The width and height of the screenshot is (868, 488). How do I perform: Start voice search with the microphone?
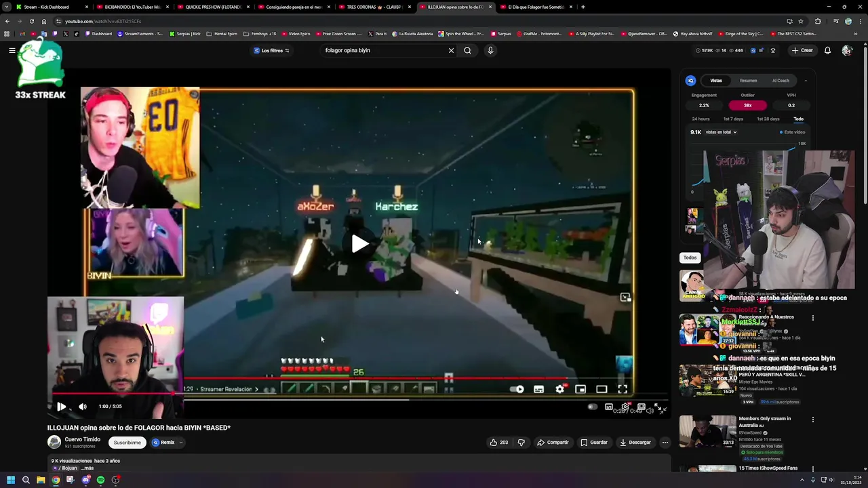tap(490, 50)
